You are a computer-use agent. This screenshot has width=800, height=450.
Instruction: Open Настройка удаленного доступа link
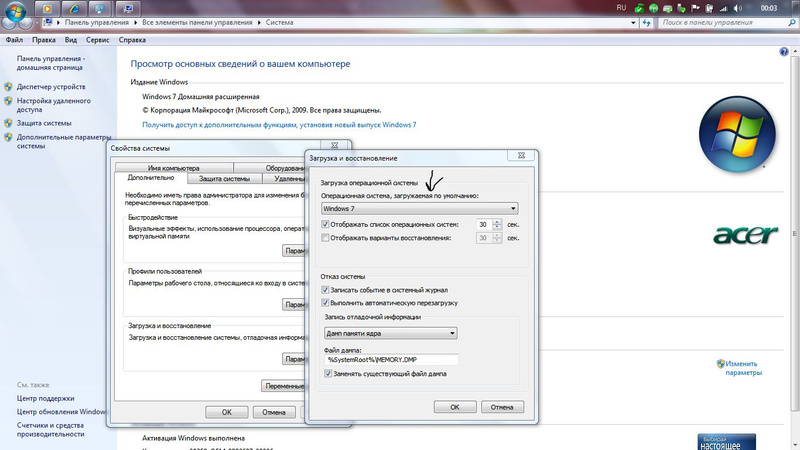point(54,105)
